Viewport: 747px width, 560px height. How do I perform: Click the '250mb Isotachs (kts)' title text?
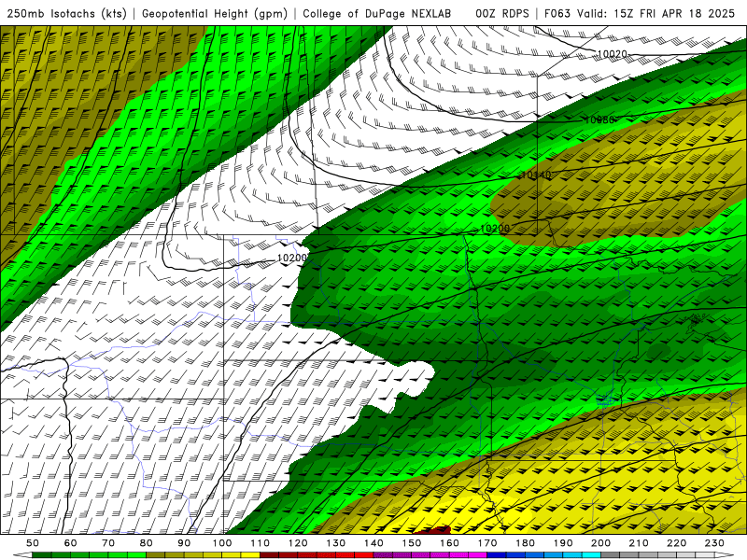(67, 13)
